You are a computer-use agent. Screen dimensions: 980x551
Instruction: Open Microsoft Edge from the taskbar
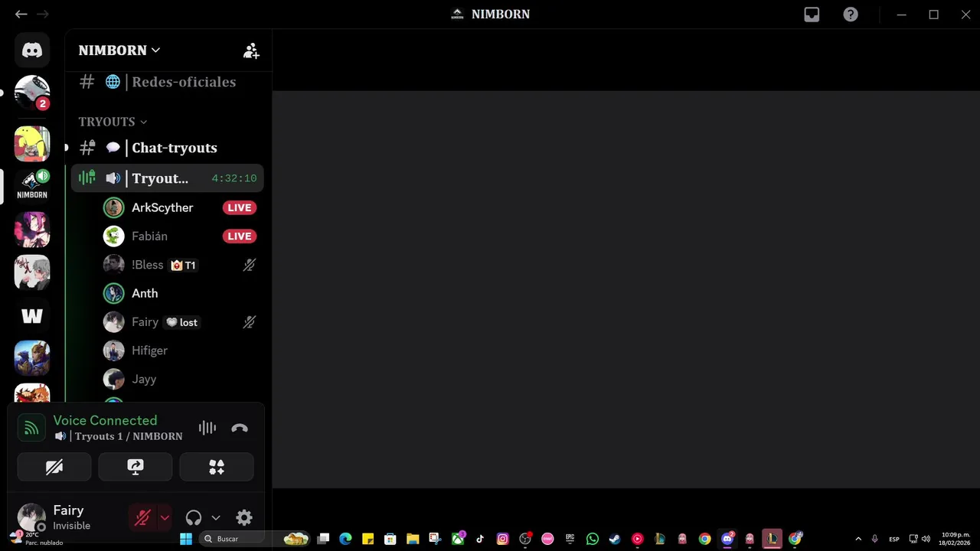[x=345, y=539]
